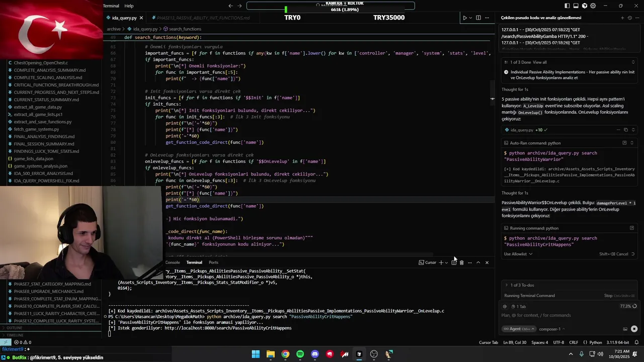644x362 pixels.
Task: Go forward with navigation arrow
Action: pyautogui.click(x=239, y=6)
